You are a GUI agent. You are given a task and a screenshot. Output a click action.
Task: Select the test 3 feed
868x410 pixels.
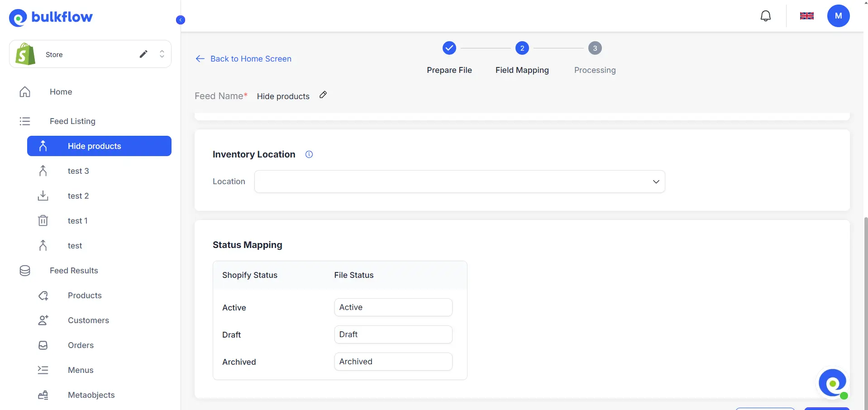pos(78,171)
